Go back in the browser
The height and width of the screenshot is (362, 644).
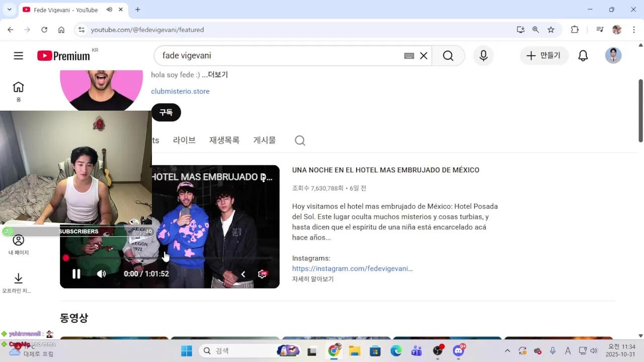(x=11, y=30)
